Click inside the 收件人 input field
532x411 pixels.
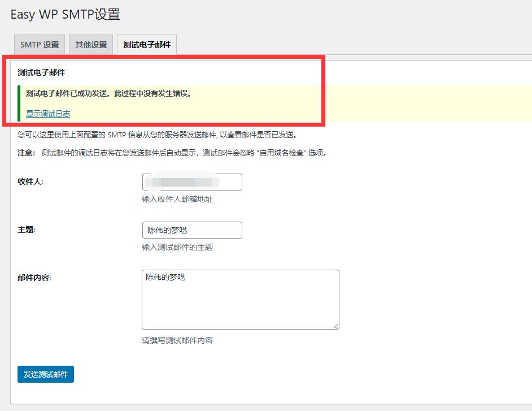point(191,181)
